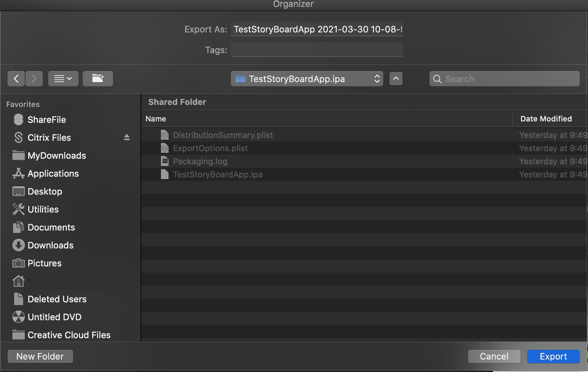This screenshot has width=588, height=372.
Task: Open Downloads from the sidebar
Action: pyautogui.click(x=50, y=245)
